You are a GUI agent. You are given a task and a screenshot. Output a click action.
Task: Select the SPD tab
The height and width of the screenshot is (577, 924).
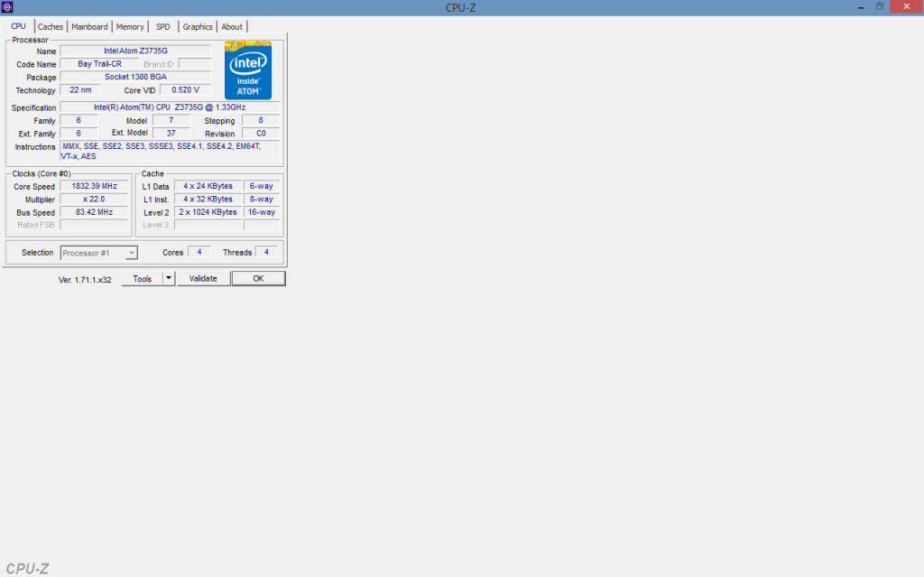[x=163, y=26]
